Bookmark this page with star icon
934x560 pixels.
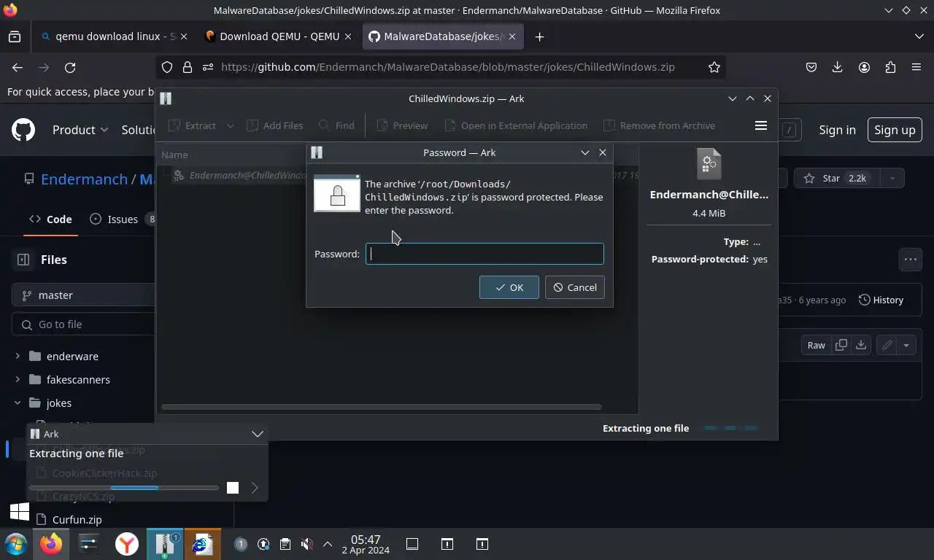pyautogui.click(x=714, y=67)
